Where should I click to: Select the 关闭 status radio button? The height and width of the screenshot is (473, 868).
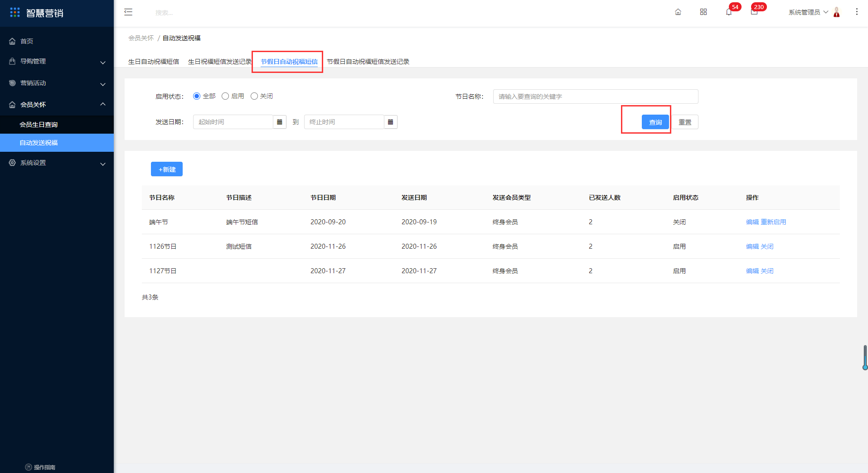coord(254,96)
